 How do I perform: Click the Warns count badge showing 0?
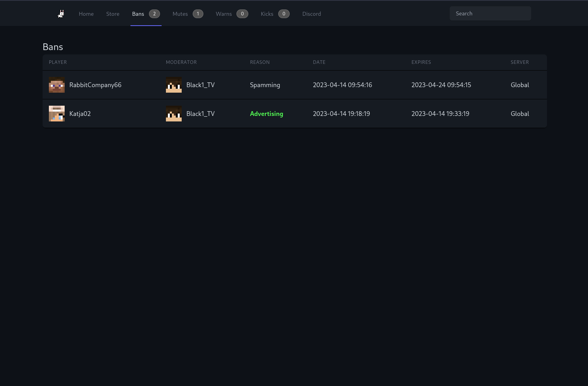(242, 13)
